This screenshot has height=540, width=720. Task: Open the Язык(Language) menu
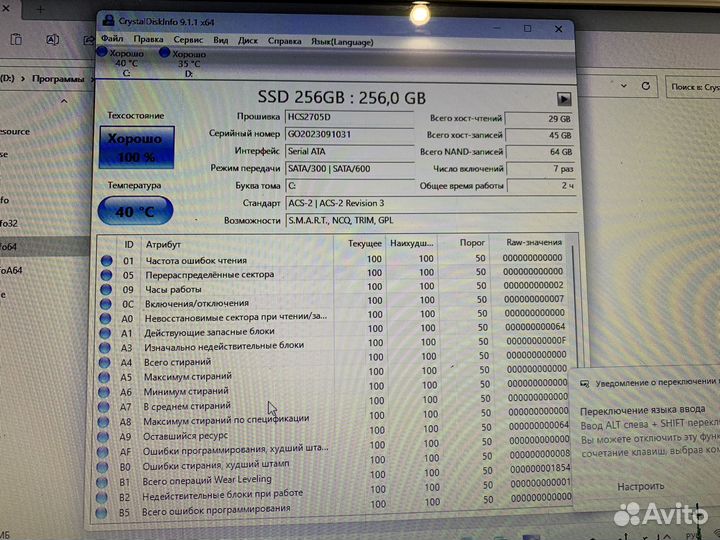click(x=342, y=42)
